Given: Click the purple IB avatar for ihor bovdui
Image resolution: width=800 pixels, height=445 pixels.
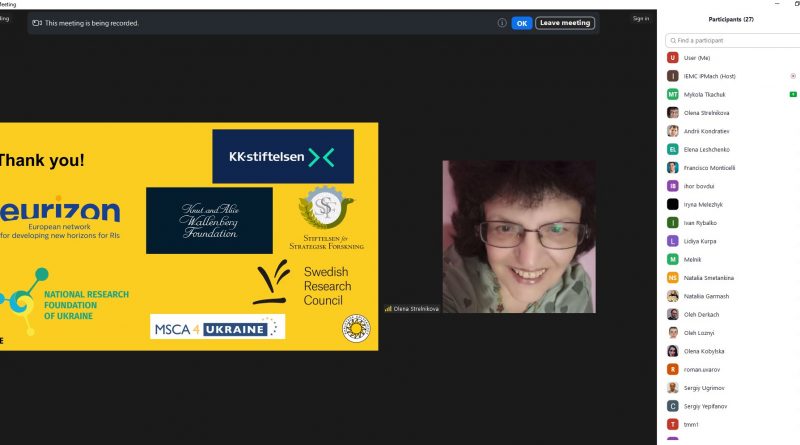Looking at the screenshot, I should 673,186.
